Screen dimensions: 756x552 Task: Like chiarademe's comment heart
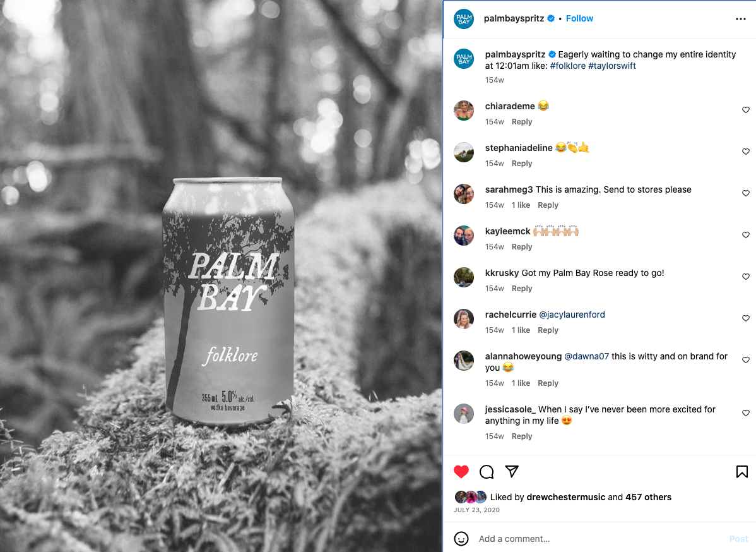pos(745,110)
